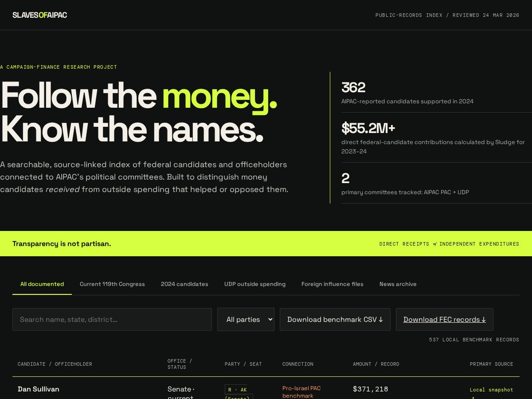Click A campaign-finance research project label
The image size is (532, 399).
[x=59, y=67]
